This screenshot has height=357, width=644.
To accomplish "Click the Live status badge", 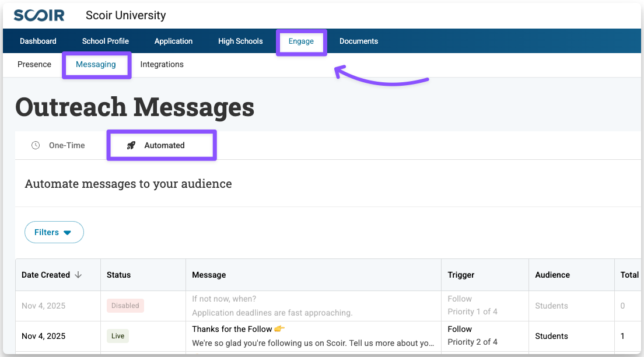I will tap(118, 336).
